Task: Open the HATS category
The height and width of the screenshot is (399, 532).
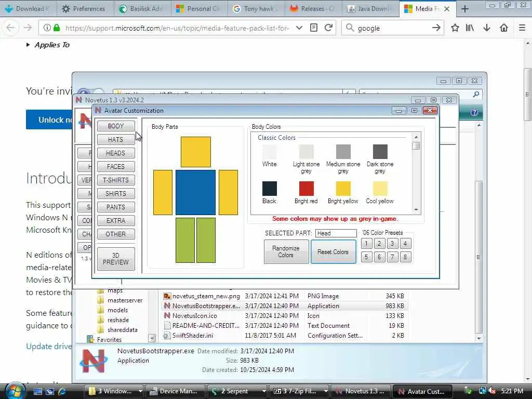Action: 116,139
